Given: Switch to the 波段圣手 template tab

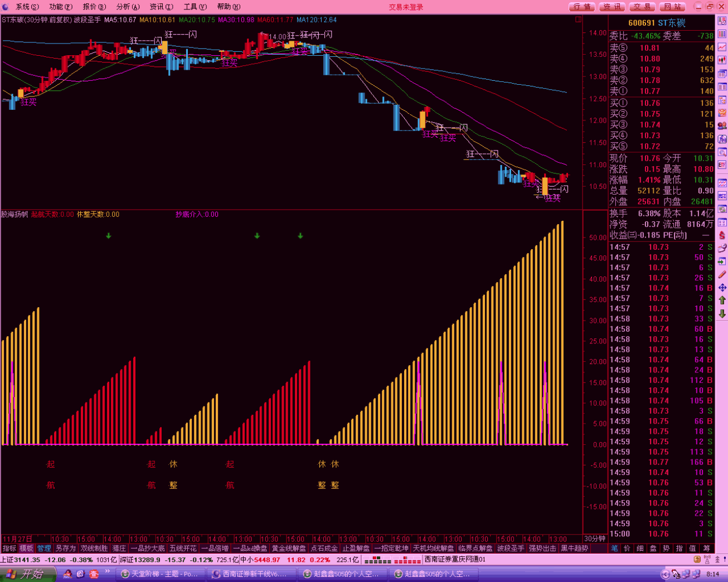Looking at the screenshot, I should [510, 549].
